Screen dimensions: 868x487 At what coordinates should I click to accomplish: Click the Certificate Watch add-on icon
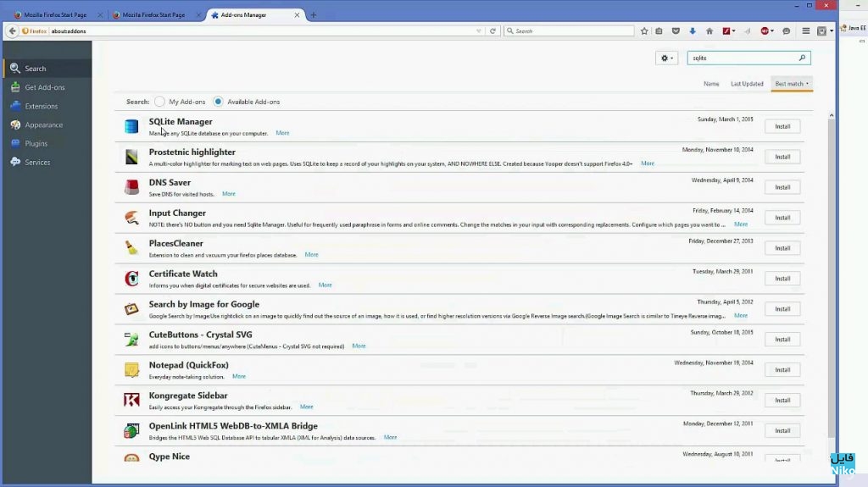tap(131, 279)
